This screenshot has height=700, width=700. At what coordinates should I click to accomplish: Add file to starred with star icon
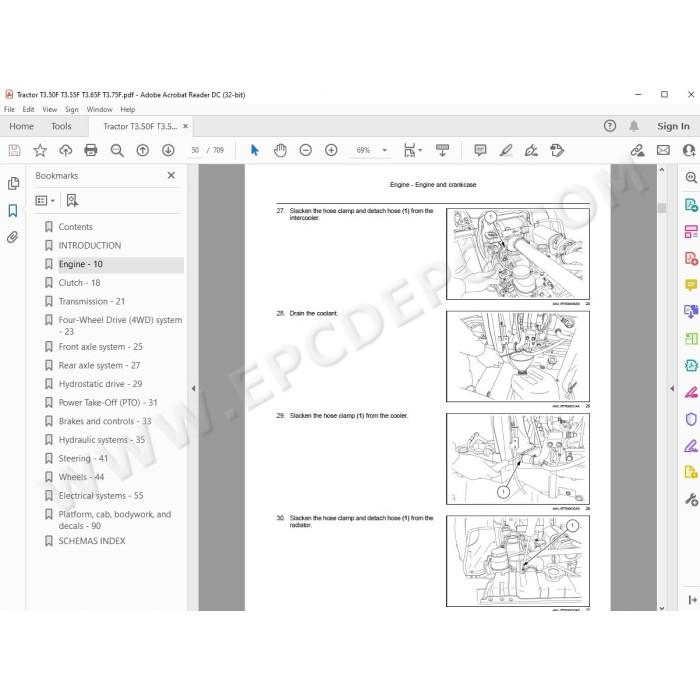pyautogui.click(x=40, y=150)
